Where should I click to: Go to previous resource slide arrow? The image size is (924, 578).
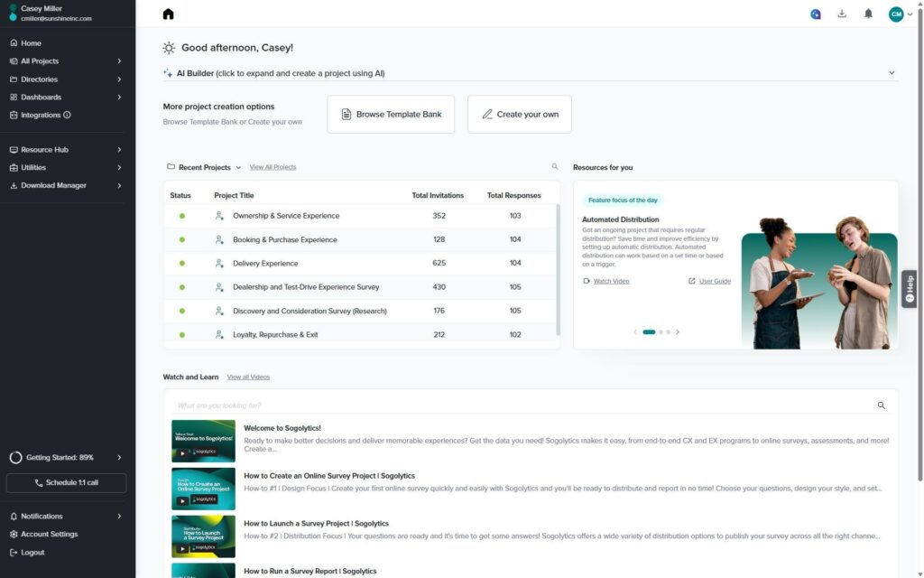tap(635, 332)
